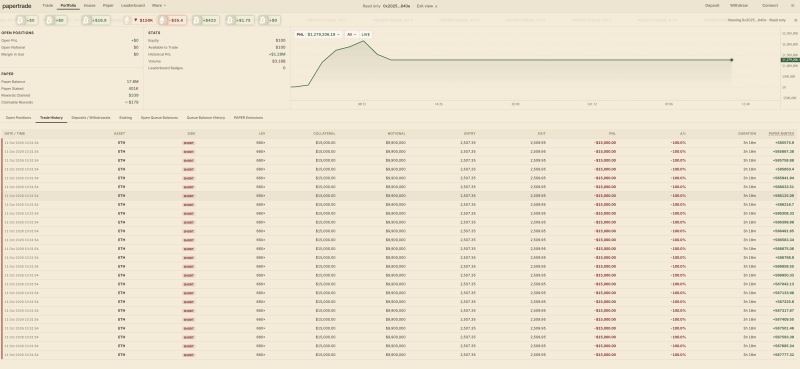Click the Paper Staked 401K value
800x369 pixels.
point(134,88)
